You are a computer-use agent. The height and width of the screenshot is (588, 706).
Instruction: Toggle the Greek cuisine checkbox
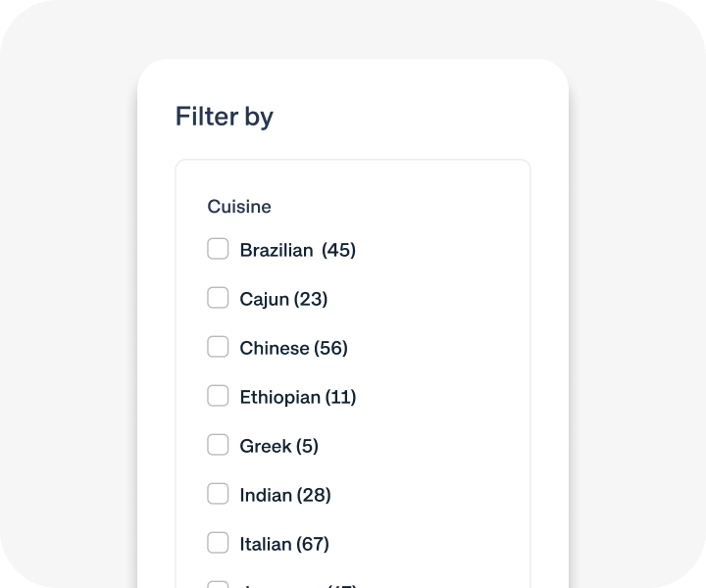218,445
